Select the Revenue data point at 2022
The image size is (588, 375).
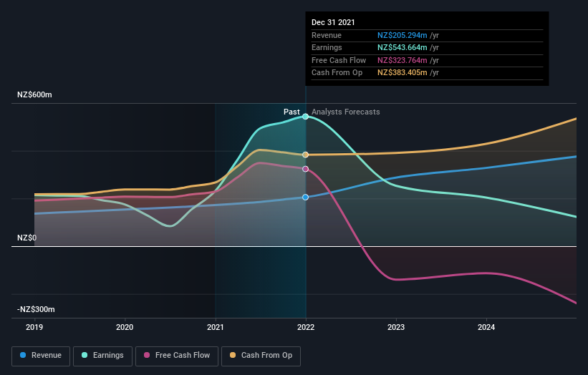click(306, 197)
